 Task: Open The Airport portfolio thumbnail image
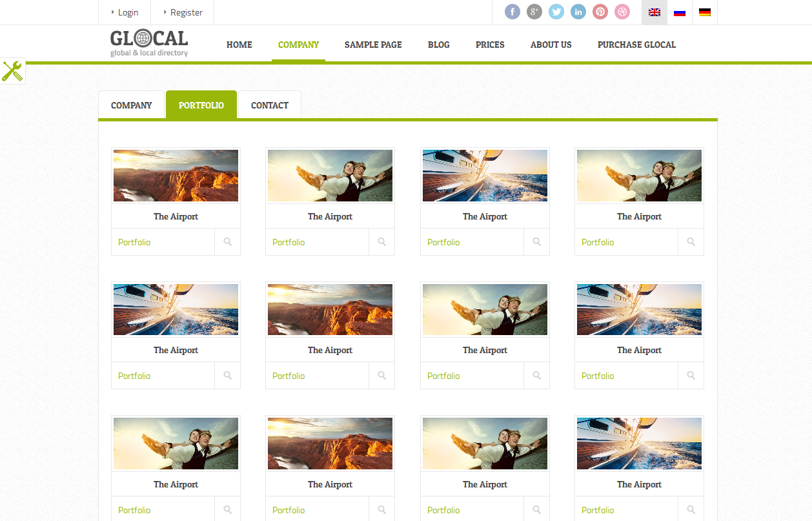point(175,175)
